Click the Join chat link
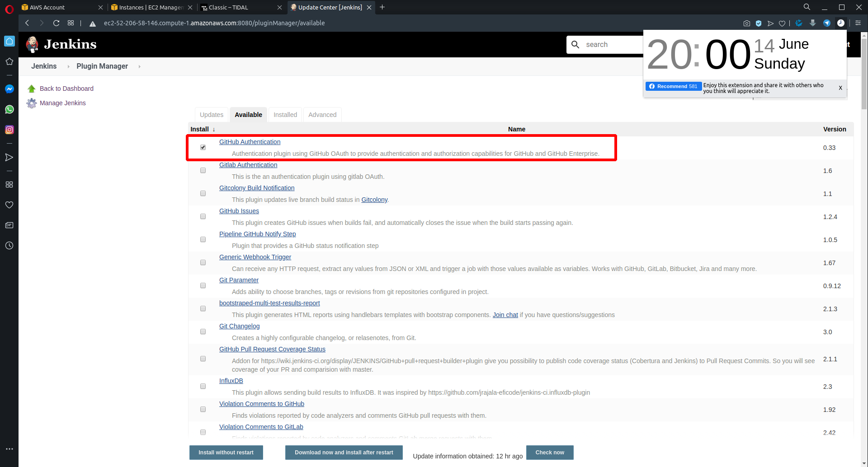Screen dimensions: 868x467 pos(505,315)
